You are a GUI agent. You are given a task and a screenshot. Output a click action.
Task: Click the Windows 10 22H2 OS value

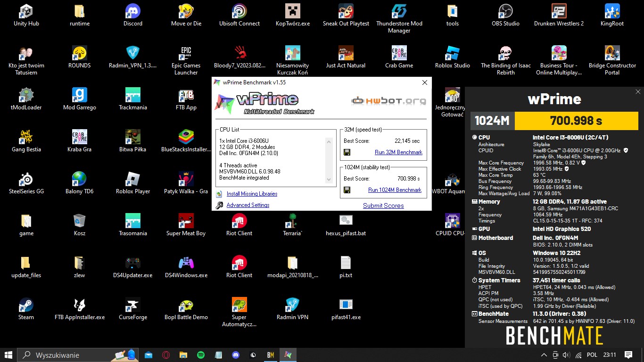[x=556, y=253]
